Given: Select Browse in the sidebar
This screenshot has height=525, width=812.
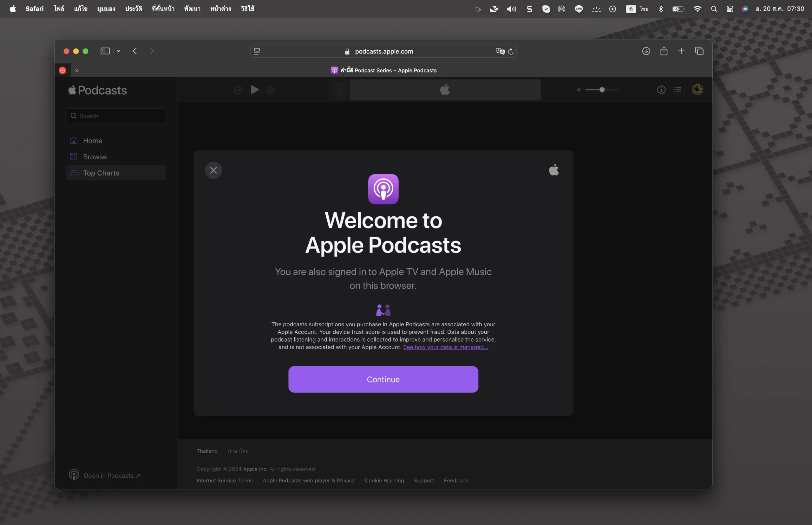Looking at the screenshot, I should 95,157.
